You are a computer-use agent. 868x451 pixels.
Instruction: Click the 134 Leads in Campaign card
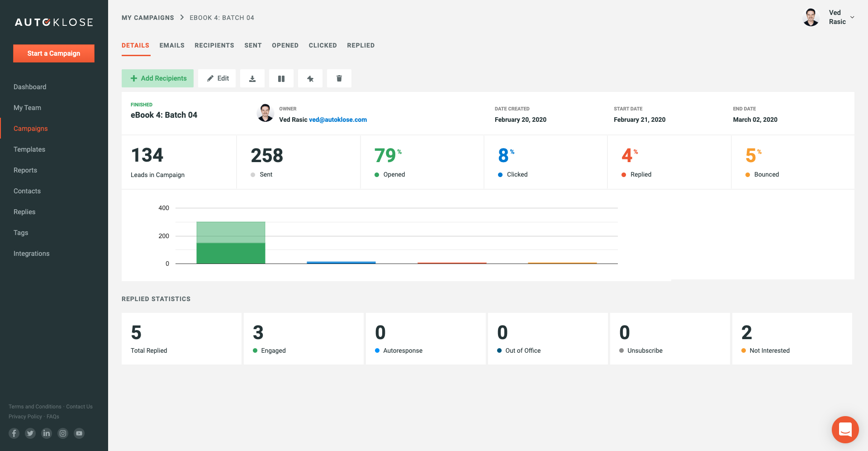click(179, 162)
